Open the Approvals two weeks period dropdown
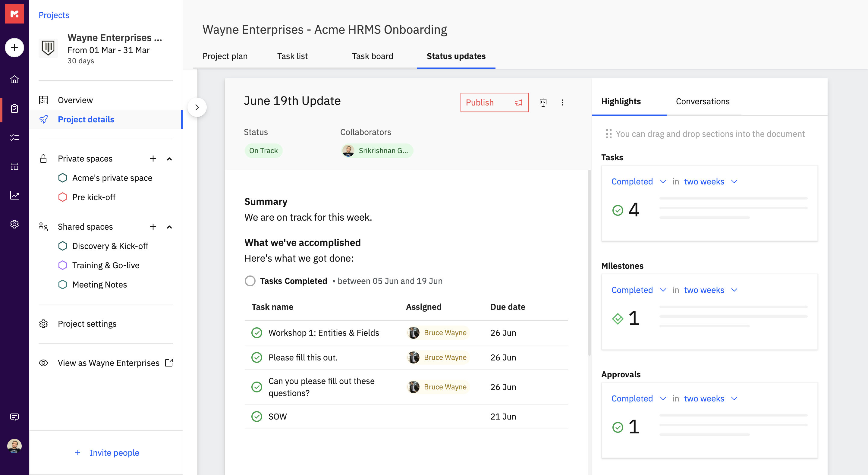Screen dimensions: 868x475 click(x=711, y=398)
